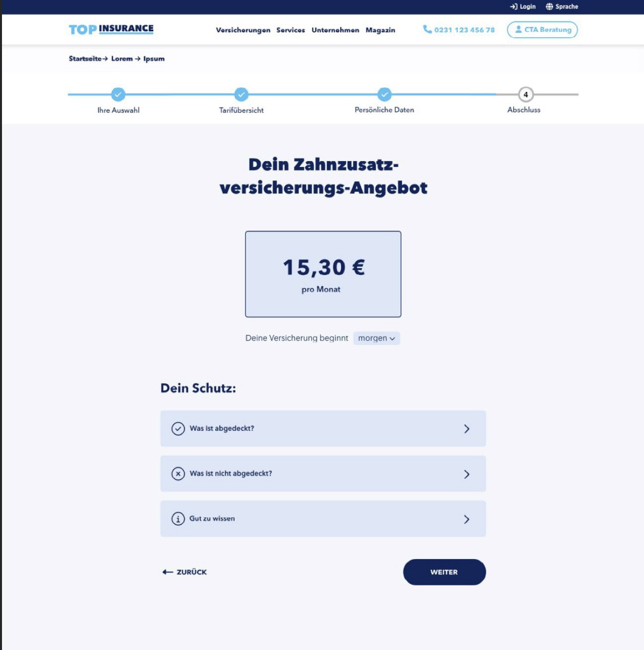Click the left arrow icon next to ZURÜCK
644x650 pixels.
click(x=168, y=572)
